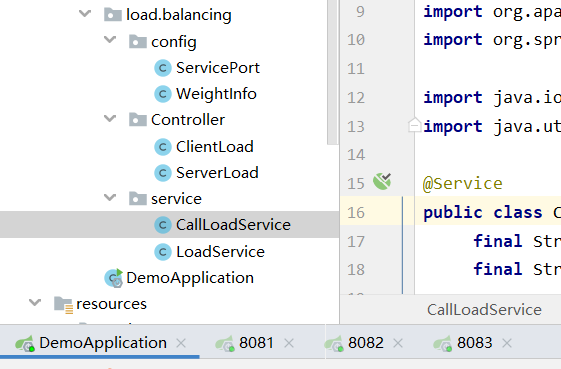The height and width of the screenshot is (369, 561).
Task: Select the service folder icon
Action: [x=138, y=199]
